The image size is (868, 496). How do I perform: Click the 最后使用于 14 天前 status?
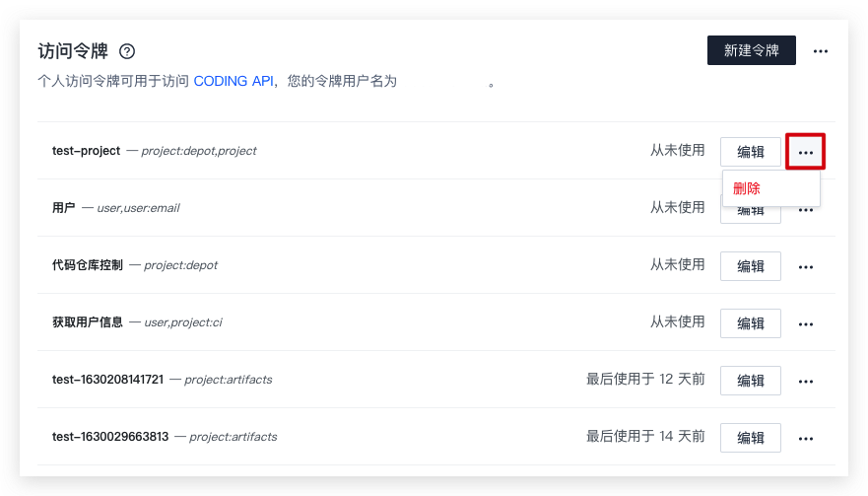[x=645, y=436]
